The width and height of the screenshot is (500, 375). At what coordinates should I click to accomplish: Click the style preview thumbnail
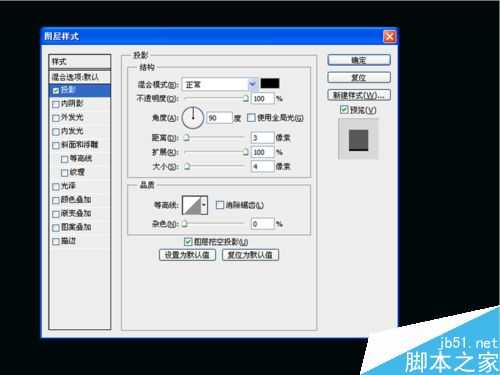[x=358, y=139]
